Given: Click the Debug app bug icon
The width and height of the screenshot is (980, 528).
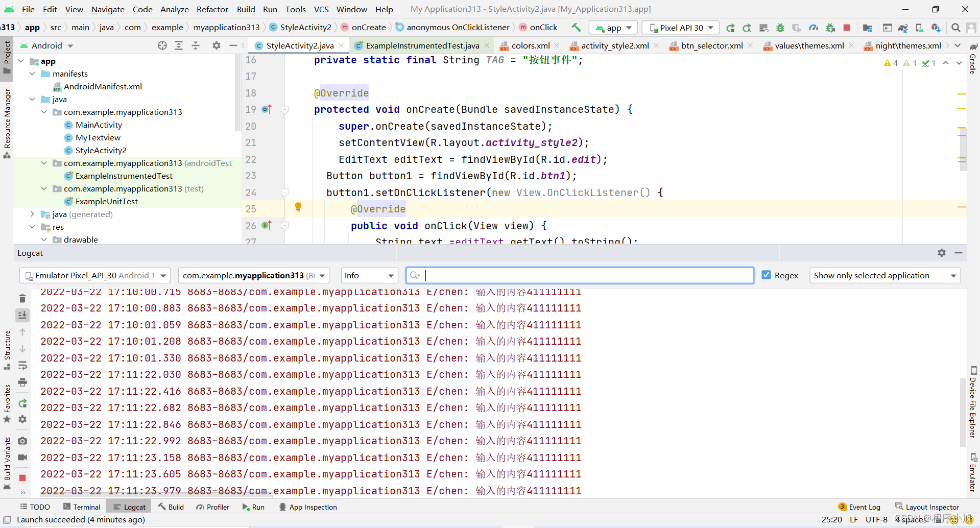Looking at the screenshot, I should pyautogui.click(x=780, y=28).
